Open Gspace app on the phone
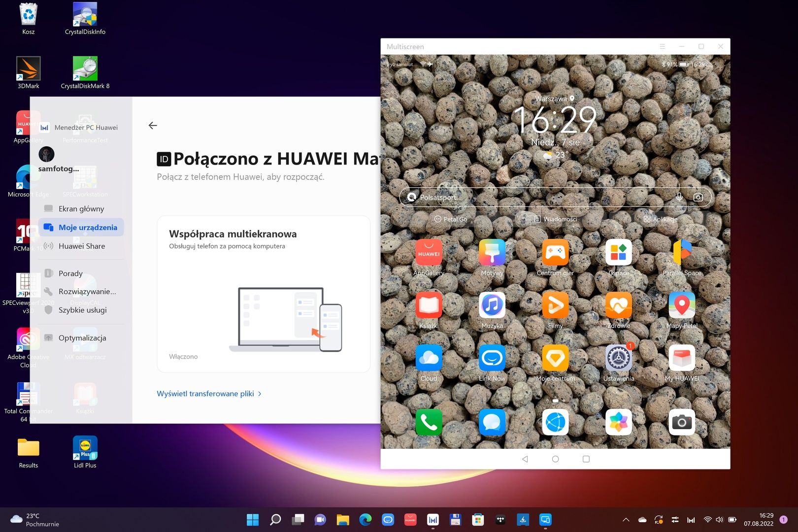Viewport: 798px width, 532px height. pos(619,252)
